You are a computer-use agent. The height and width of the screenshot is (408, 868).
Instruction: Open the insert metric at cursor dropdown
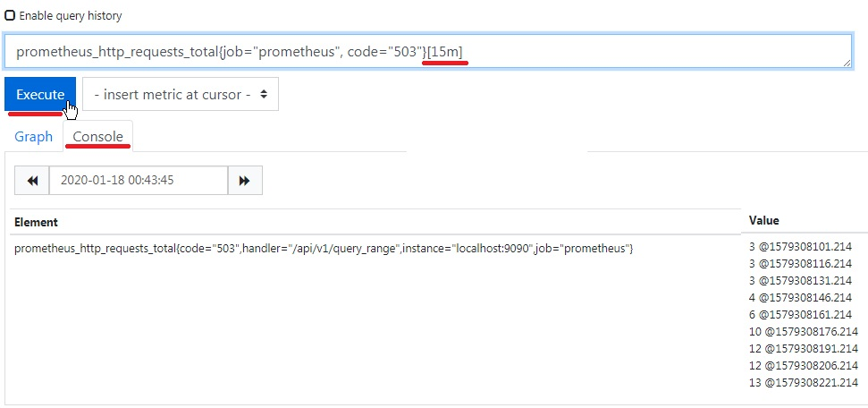tap(181, 94)
